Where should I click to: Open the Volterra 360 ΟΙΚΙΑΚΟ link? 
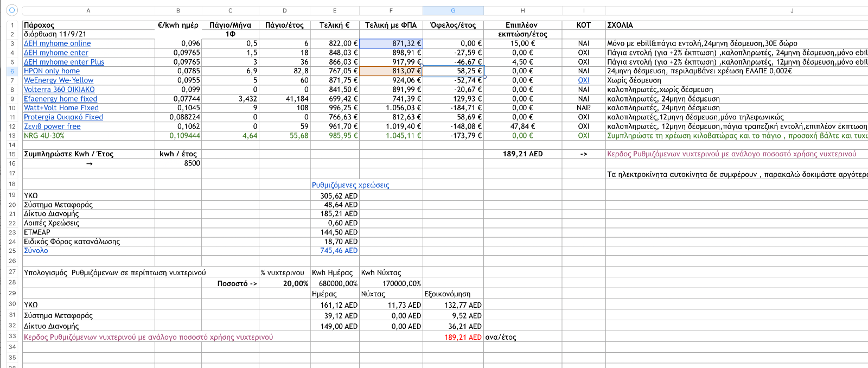59,90
